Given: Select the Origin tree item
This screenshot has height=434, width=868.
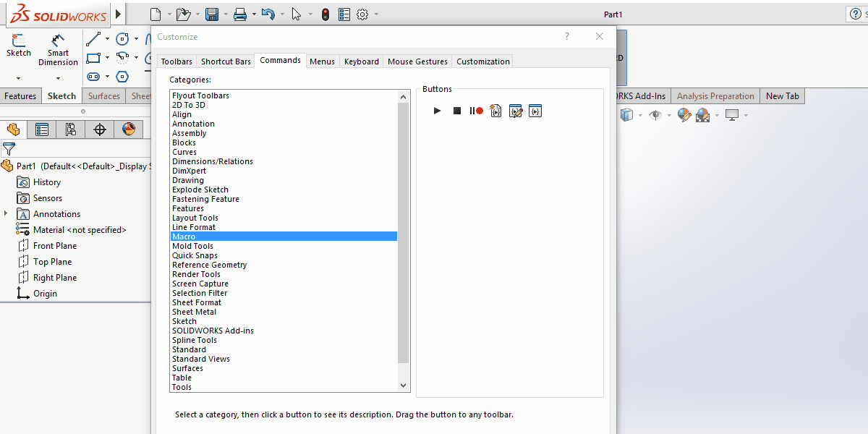Looking at the screenshot, I should click(45, 294).
